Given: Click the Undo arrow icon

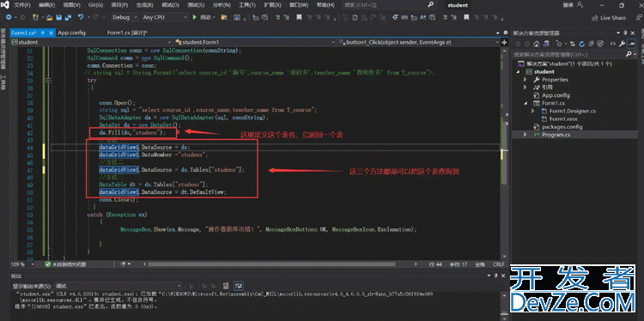Looking at the screenshot, I should pyautogui.click(x=81, y=18).
